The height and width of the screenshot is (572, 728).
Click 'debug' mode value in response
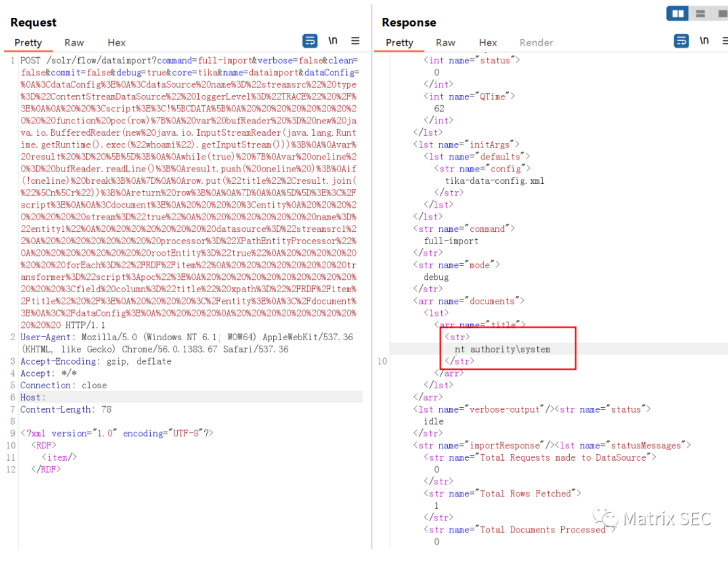436,277
